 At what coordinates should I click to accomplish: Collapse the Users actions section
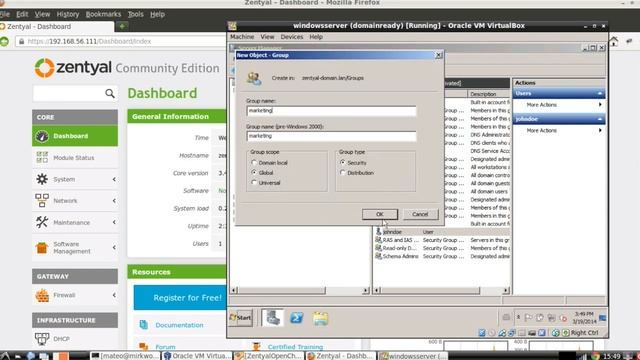(600, 93)
